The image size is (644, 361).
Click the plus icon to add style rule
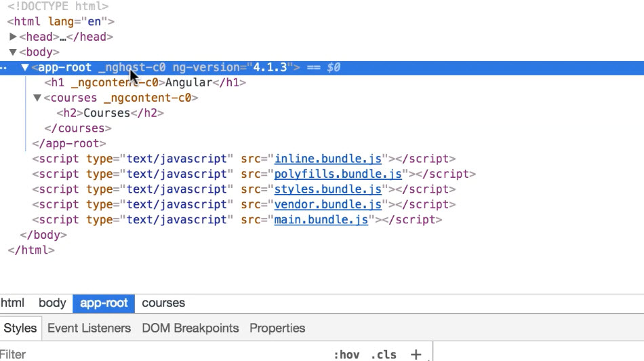click(416, 354)
